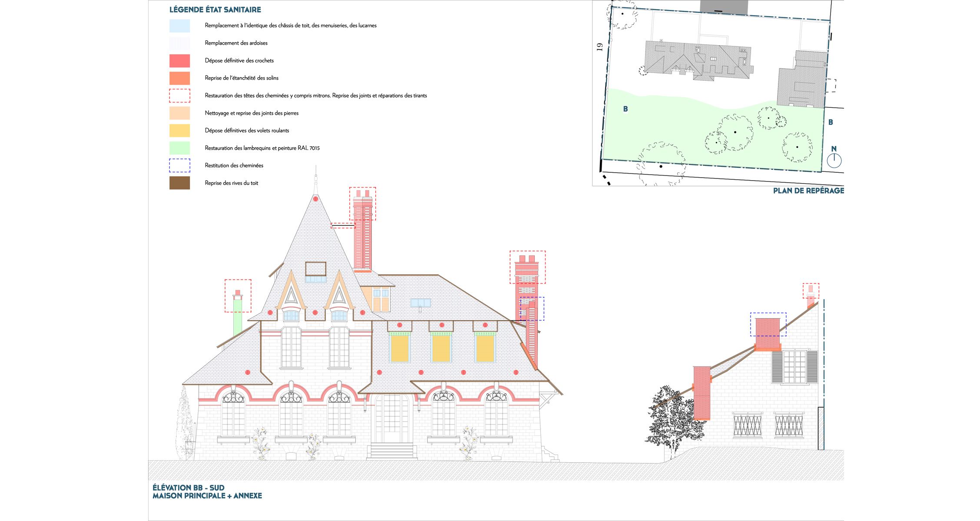Click the 'ÉLÉVATION BB - SUD' title
The image size is (980, 521).
click(x=189, y=488)
